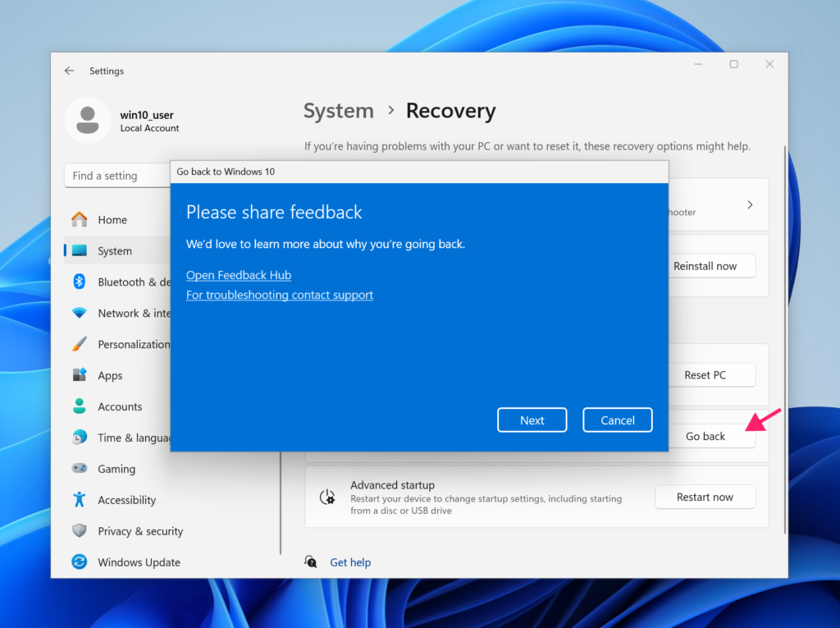Close the Settings window
This screenshot has height=628, width=840.
tap(769, 64)
